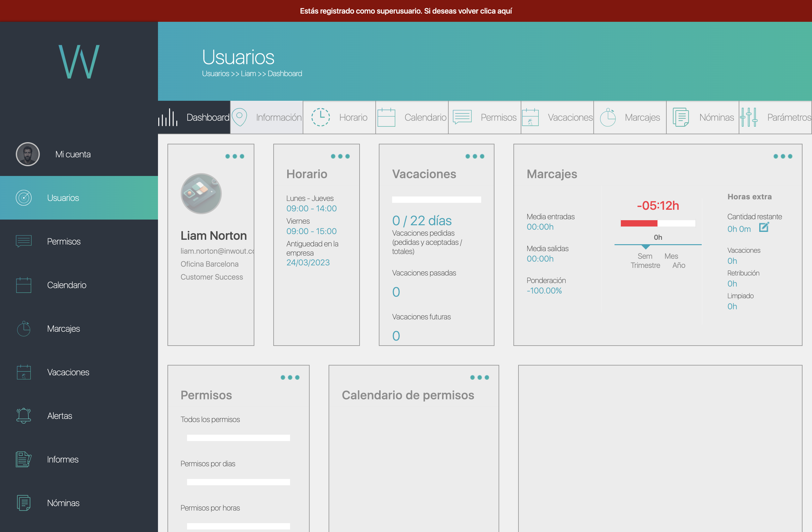Open three-dot menu on Calendario de permisos card
Viewport: 812px width, 532px height.
click(479, 377)
